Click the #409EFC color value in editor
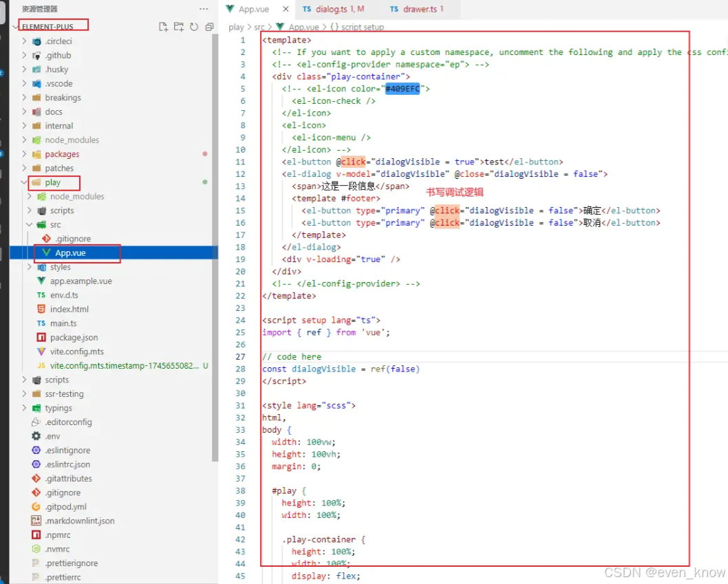The width and height of the screenshot is (728, 584). tap(403, 89)
